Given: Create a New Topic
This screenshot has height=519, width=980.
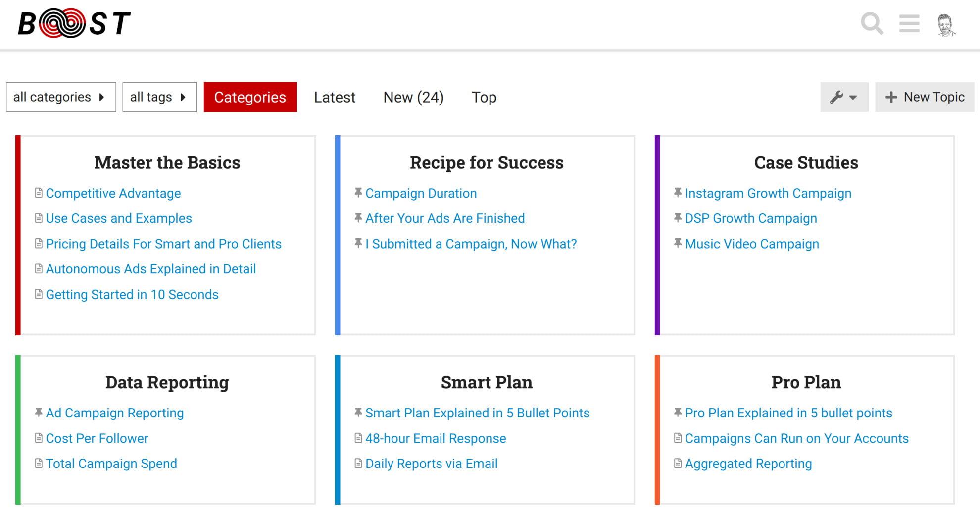Looking at the screenshot, I should point(925,97).
